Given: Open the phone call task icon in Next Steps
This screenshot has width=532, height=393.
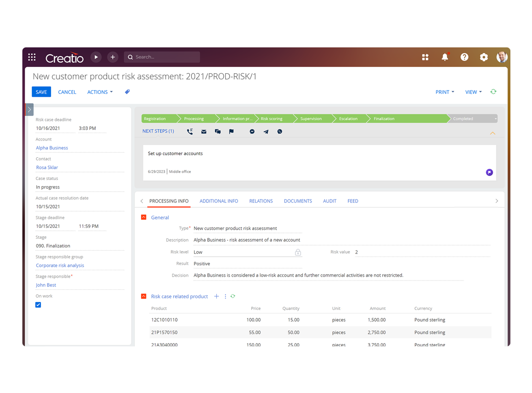Looking at the screenshot, I should (x=190, y=131).
